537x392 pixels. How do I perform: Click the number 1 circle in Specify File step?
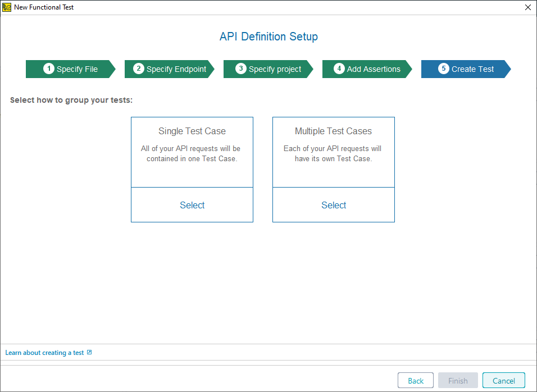pos(49,69)
